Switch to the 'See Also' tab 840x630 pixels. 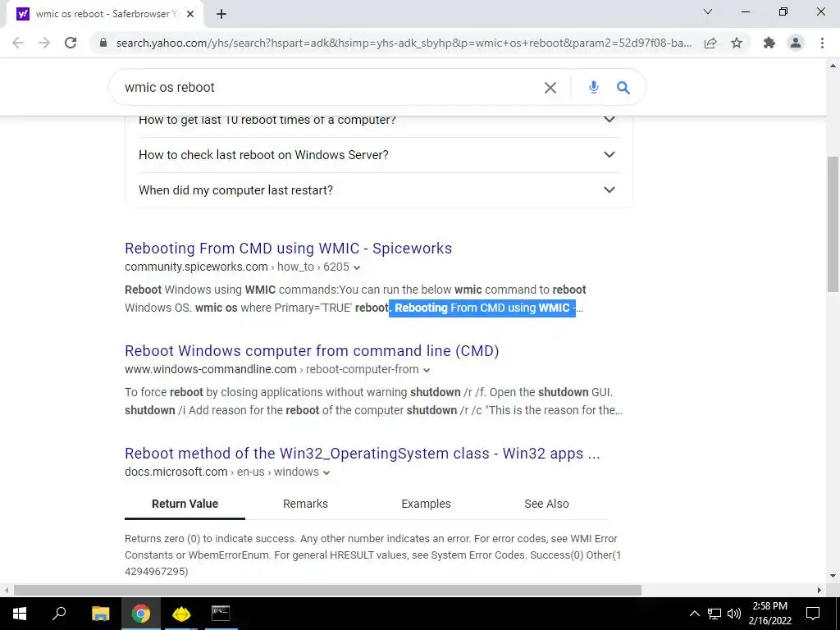pos(546,504)
